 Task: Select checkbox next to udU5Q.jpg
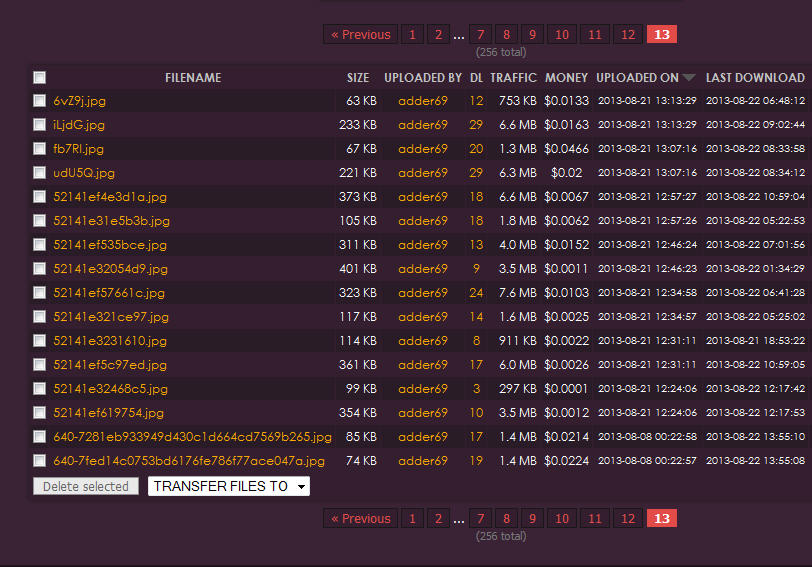[39, 173]
